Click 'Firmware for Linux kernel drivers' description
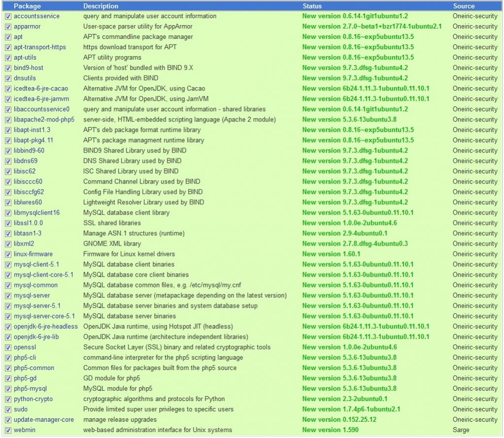This screenshot has width=504, height=438. click(x=129, y=254)
